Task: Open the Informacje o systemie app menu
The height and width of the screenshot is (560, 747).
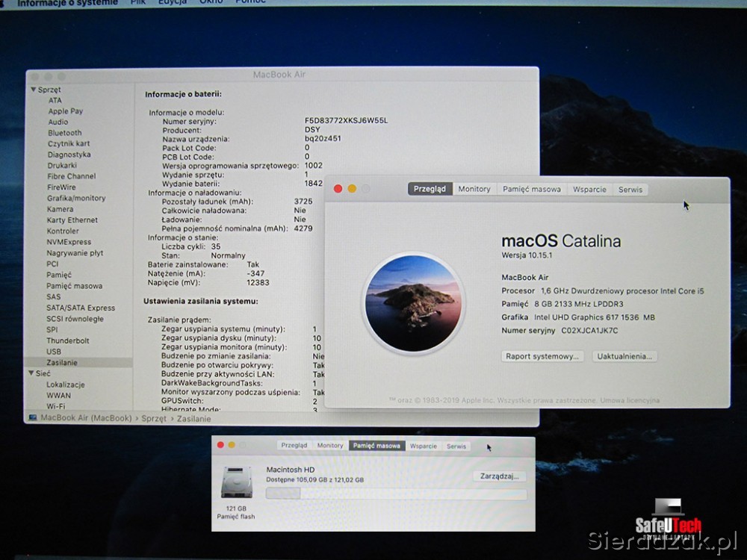Action: click(67, 3)
